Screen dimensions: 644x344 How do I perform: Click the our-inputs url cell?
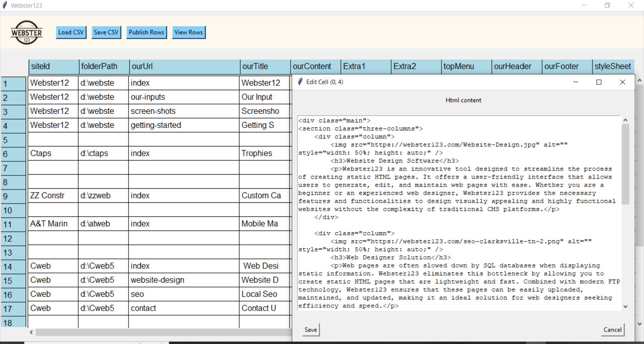point(184,97)
